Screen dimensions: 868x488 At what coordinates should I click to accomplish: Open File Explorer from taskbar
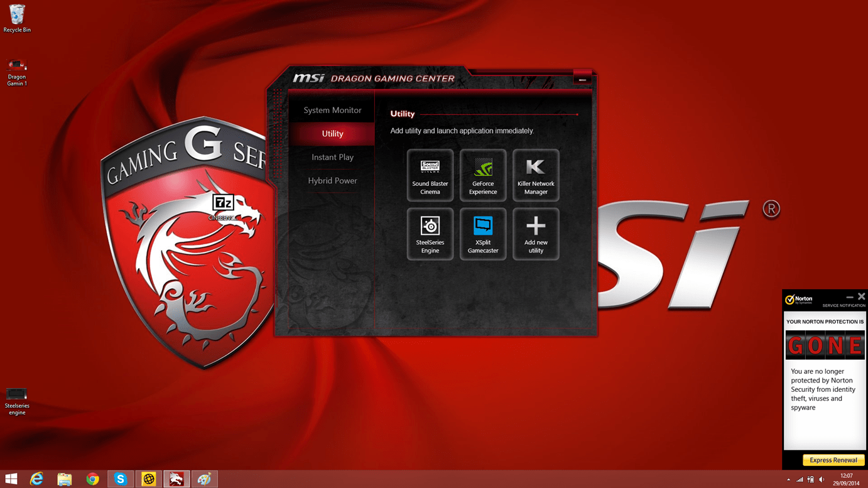click(x=65, y=479)
